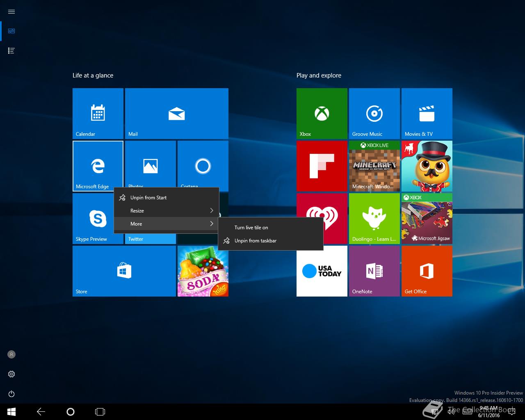The width and height of the screenshot is (525, 420).
Task: Open touch keyboard icon in tray
Action: 467,412
